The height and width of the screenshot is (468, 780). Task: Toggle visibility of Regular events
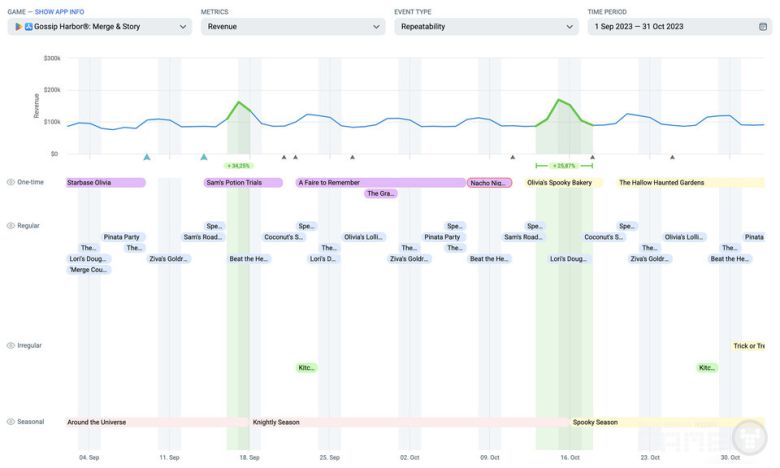tap(11, 226)
